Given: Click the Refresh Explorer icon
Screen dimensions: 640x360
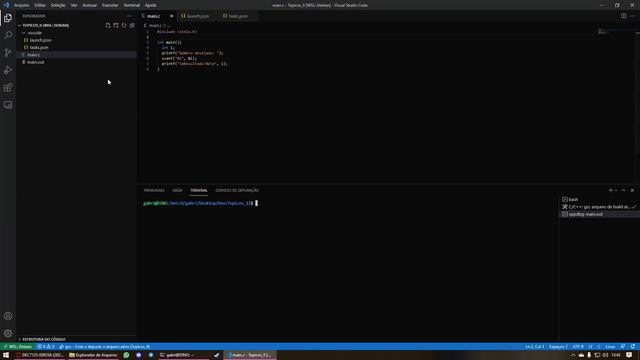Looking at the screenshot, I should pyautogui.click(x=124, y=25).
